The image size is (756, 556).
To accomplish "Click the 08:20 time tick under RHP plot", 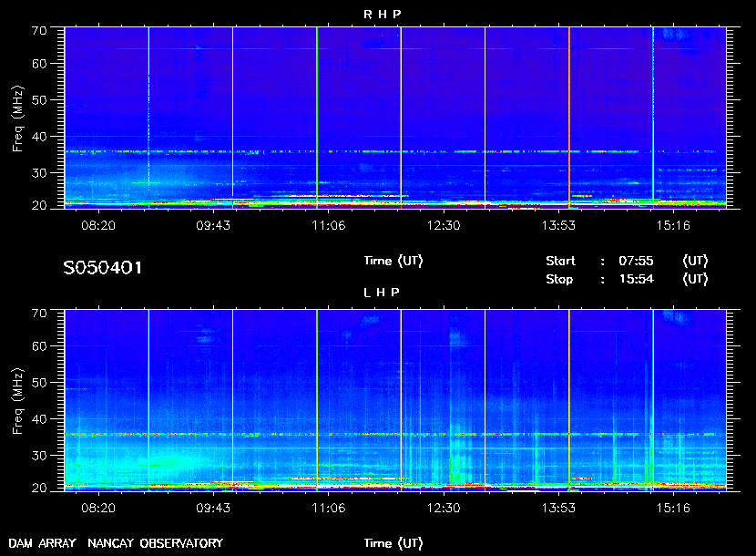I will click(98, 225).
